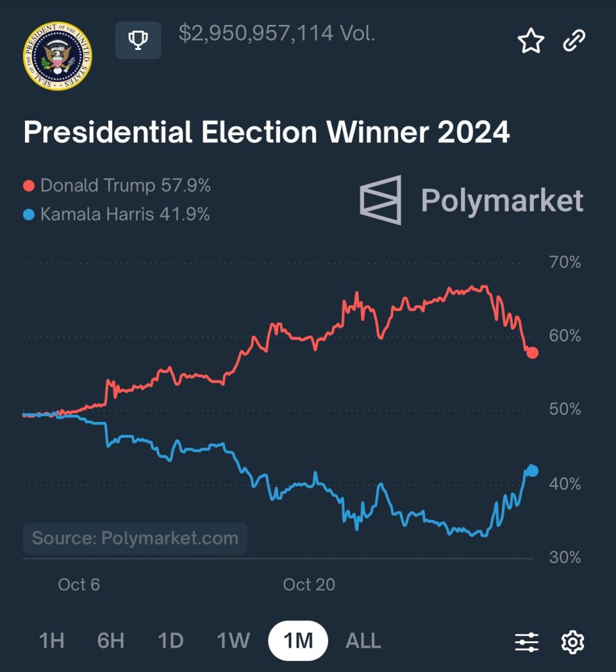Favorite this market with the star icon
This screenshot has height=672, width=616.
[x=531, y=41]
